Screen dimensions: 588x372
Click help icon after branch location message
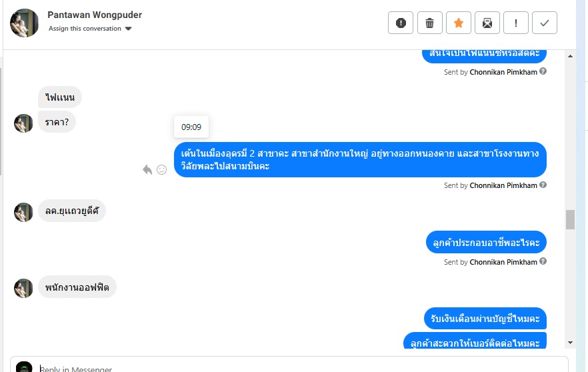pyautogui.click(x=543, y=185)
